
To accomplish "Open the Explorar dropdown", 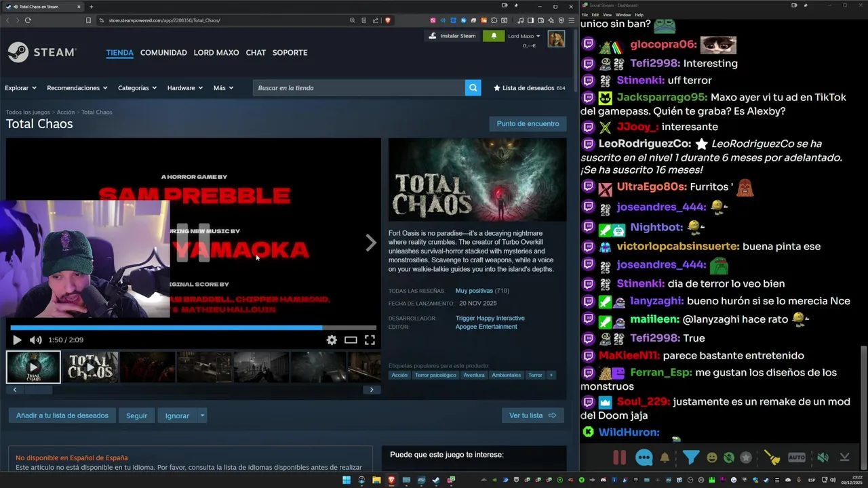I will point(22,88).
